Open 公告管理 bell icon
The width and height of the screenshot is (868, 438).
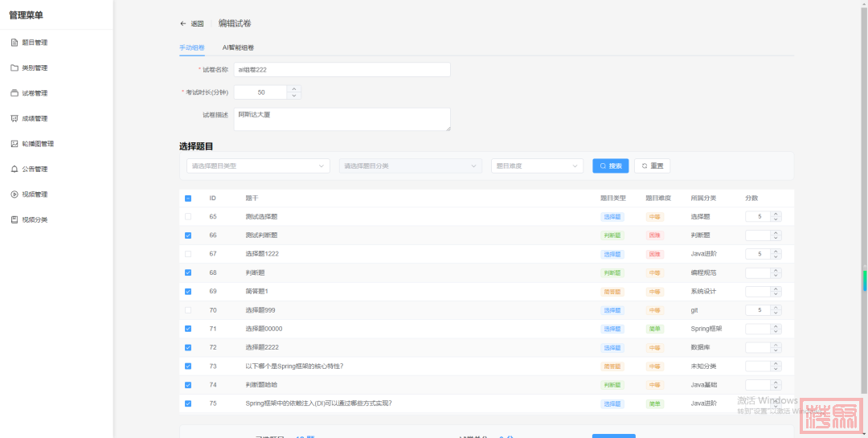coord(14,170)
